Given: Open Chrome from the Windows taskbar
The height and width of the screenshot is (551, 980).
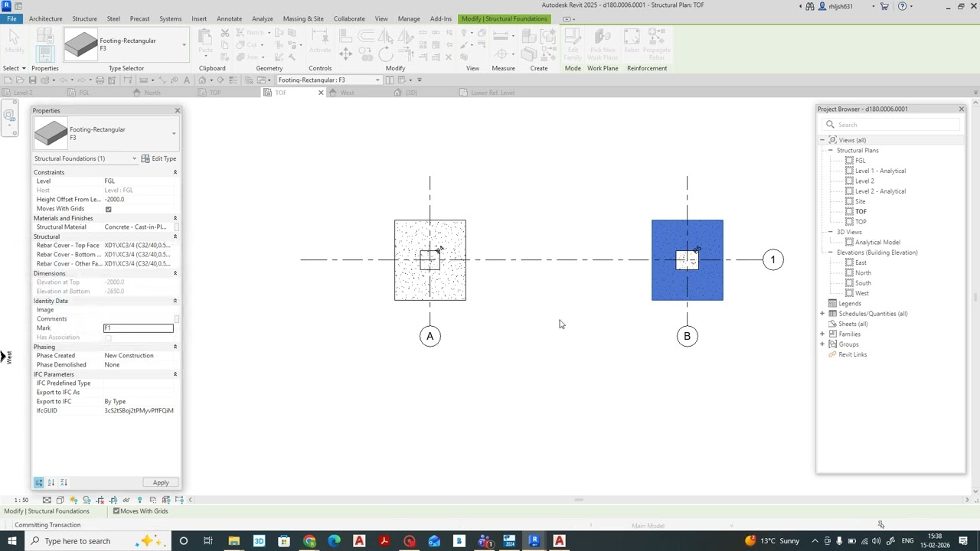Looking at the screenshot, I should tap(309, 541).
